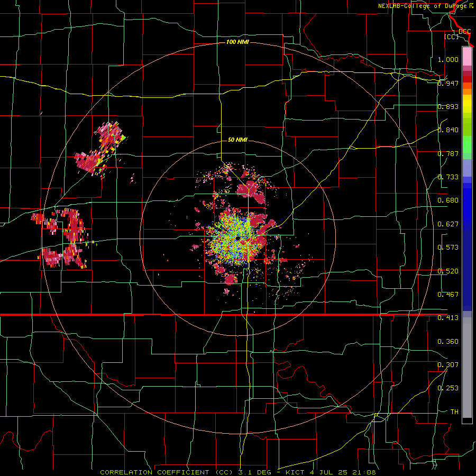Click the 0.680 scale value

(x=448, y=200)
